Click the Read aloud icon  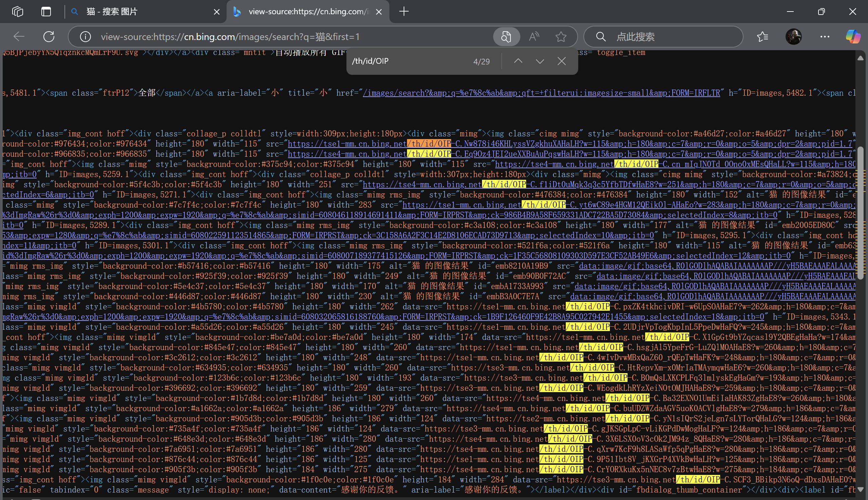coord(534,37)
